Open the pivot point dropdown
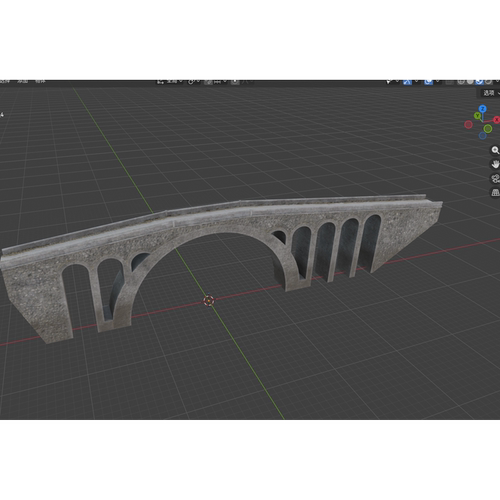Screen dimensions: 500x500 [x=194, y=82]
